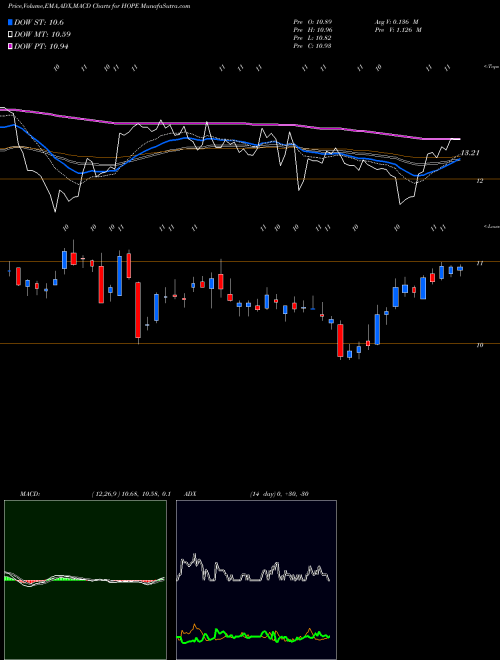Click the "Avg V: 0.186 M" value
The image size is (500, 660).
click(x=396, y=22)
